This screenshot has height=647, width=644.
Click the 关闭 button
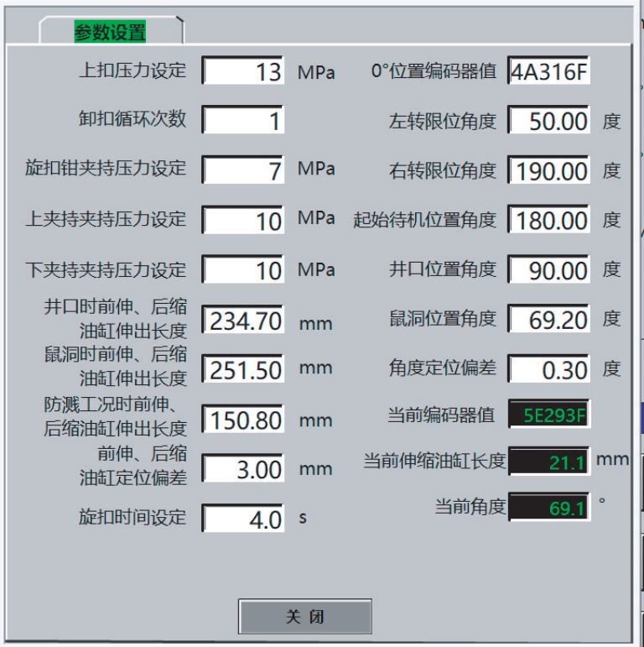305,617
